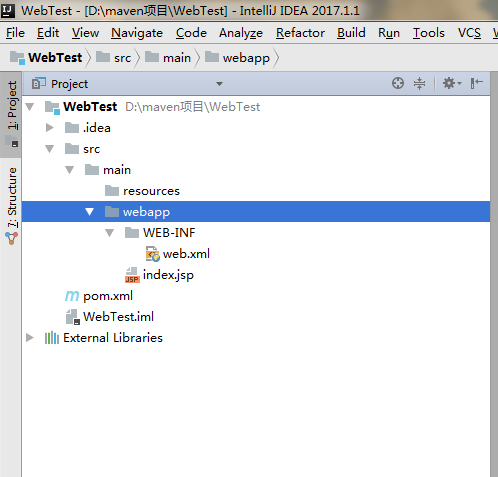The width and height of the screenshot is (498, 477).
Task: Open the File menu
Action: pyautogui.click(x=15, y=33)
